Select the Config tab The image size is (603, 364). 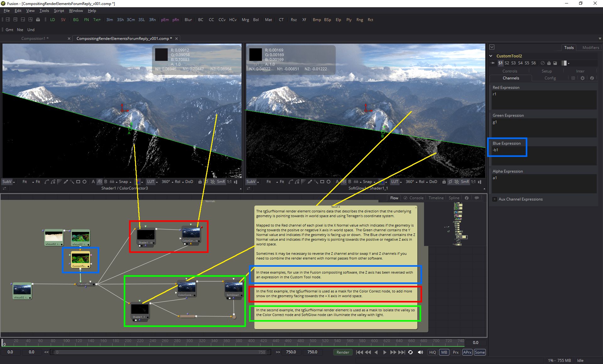point(550,78)
